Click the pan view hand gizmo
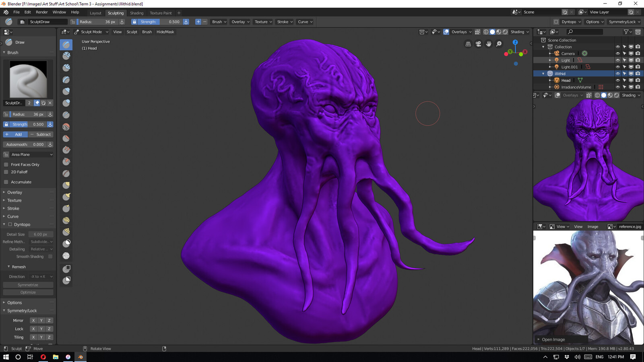The height and width of the screenshot is (362, 644). [489, 44]
